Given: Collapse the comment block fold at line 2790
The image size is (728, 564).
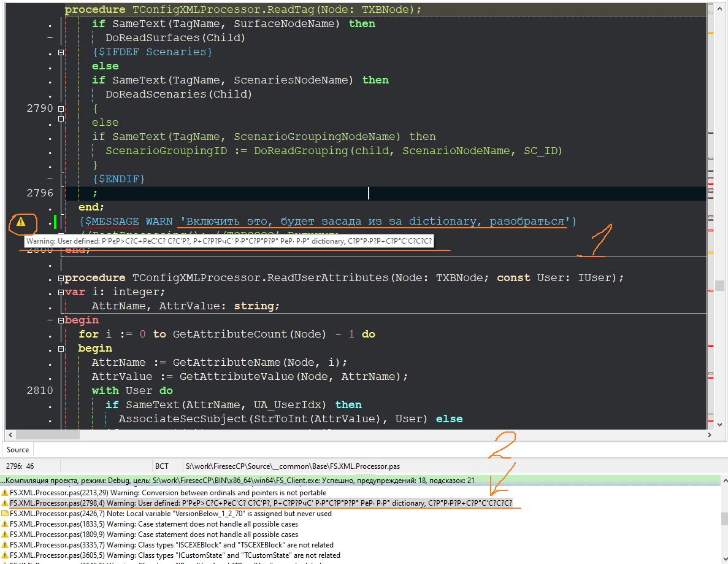Looking at the screenshot, I should (x=61, y=109).
